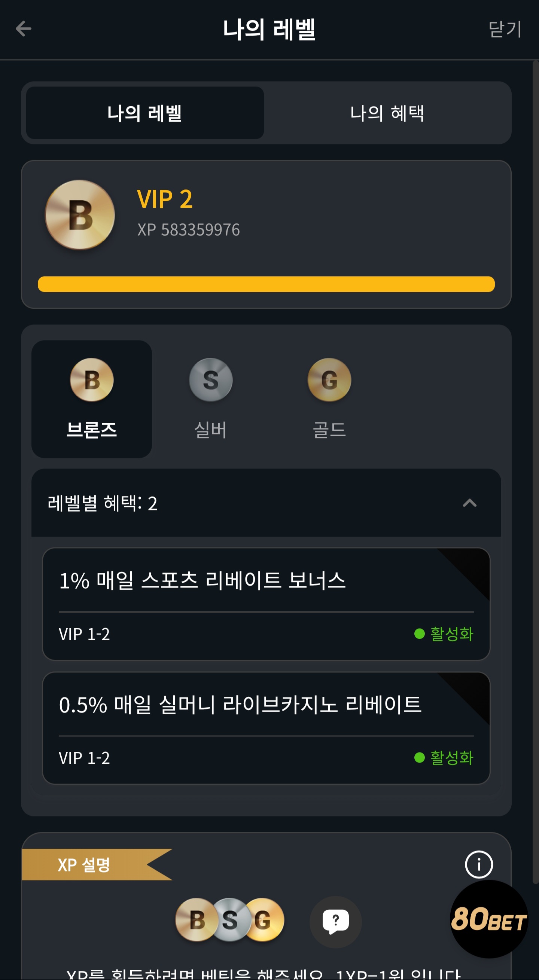Select the 나의 레벨 tab
Image resolution: width=539 pixels, height=980 pixels.
144,113
